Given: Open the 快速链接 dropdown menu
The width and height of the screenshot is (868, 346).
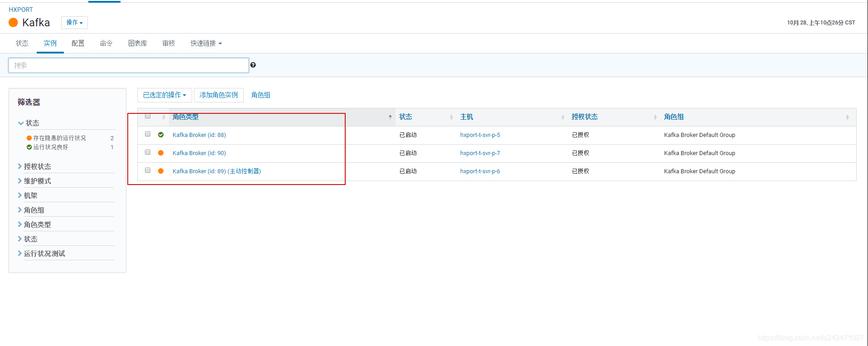Looking at the screenshot, I should (x=206, y=43).
